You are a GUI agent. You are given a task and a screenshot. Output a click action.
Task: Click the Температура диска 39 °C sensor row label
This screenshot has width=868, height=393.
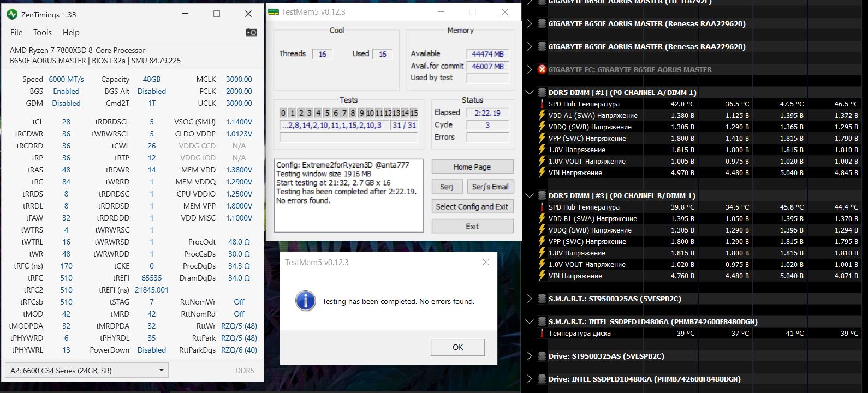(x=580, y=333)
